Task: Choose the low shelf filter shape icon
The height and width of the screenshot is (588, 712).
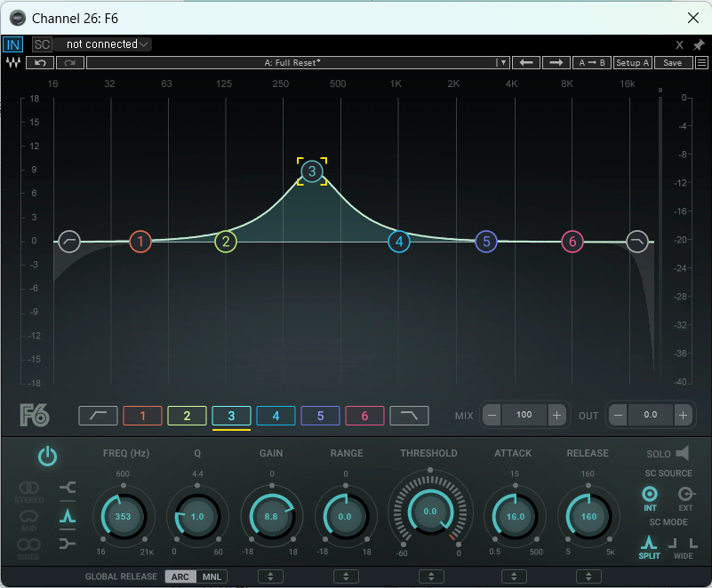Action: 68,487
